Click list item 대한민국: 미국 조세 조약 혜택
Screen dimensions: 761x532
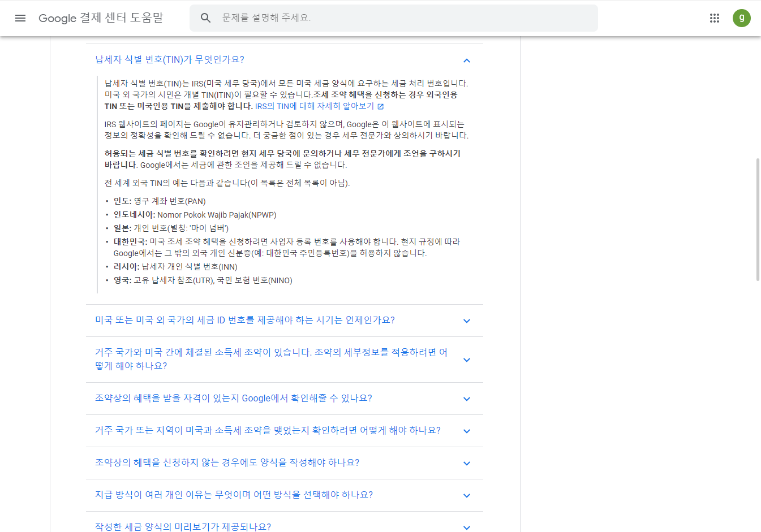click(287, 248)
